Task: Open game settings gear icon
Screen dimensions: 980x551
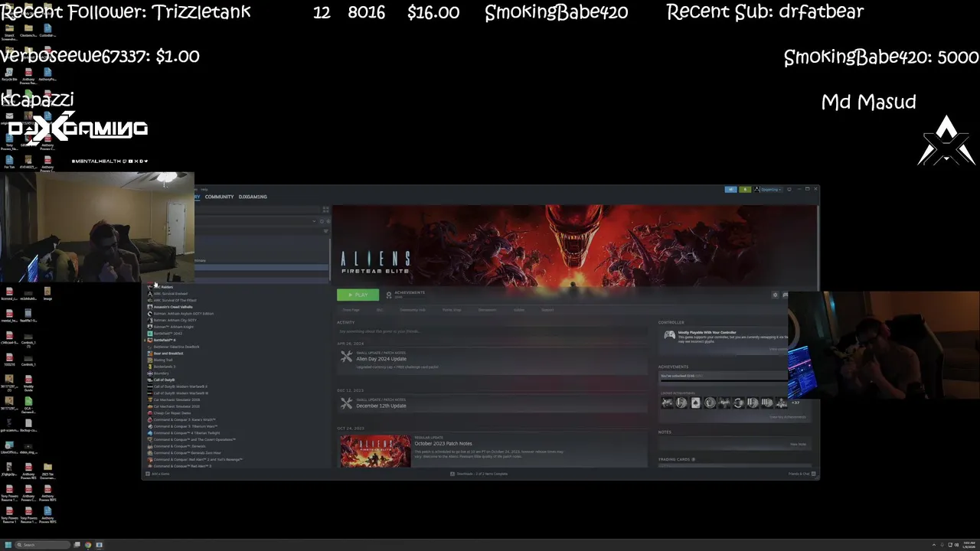Action: click(775, 295)
